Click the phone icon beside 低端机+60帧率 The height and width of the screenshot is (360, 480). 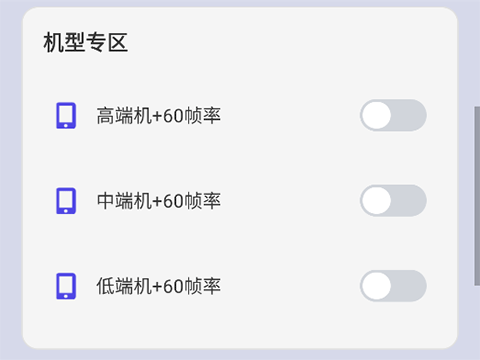(x=66, y=286)
